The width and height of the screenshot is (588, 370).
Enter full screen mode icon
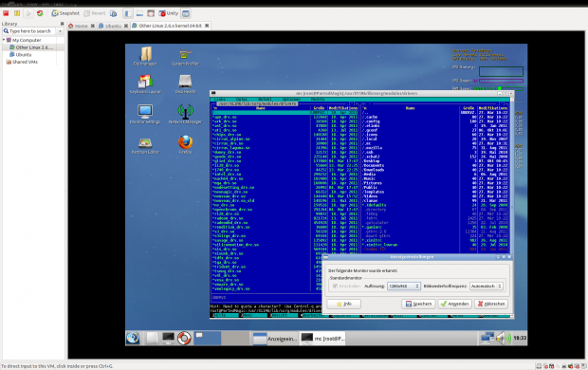151,13
